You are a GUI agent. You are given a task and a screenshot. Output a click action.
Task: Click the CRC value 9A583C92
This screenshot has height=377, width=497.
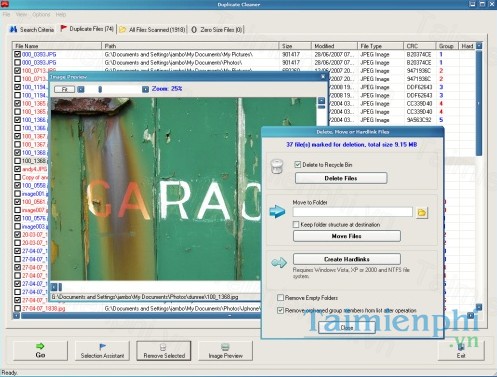click(419, 119)
